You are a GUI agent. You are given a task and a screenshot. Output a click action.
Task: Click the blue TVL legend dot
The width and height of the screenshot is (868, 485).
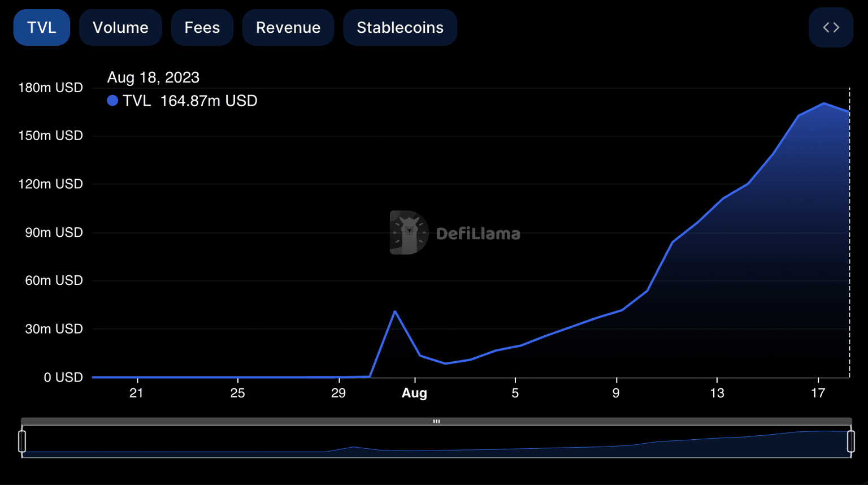(x=112, y=101)
